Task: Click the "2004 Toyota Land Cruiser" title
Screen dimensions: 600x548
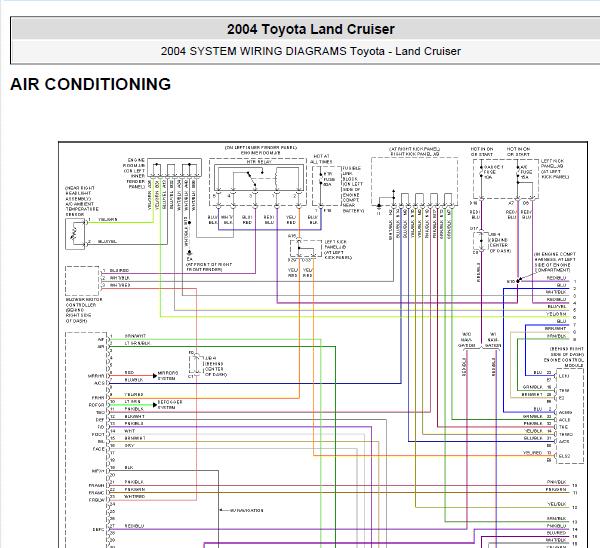Action: pyautogui.click(x=311, y=29)
